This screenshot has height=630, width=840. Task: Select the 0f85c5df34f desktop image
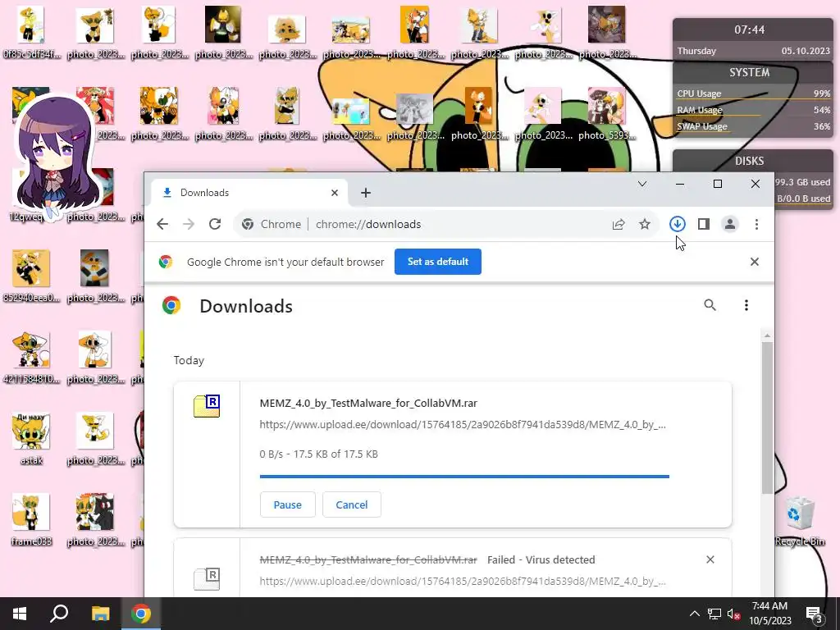[x=31, y=33]
